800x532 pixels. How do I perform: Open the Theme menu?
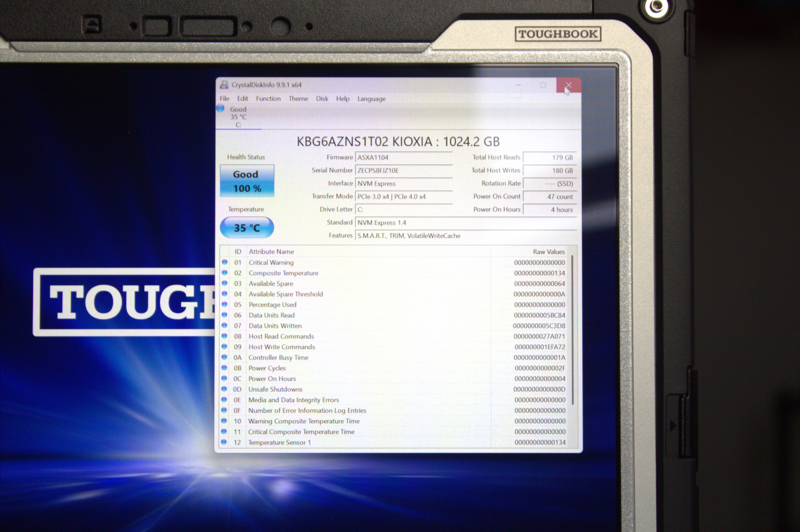pyautogui.click(x=298, y=98)
